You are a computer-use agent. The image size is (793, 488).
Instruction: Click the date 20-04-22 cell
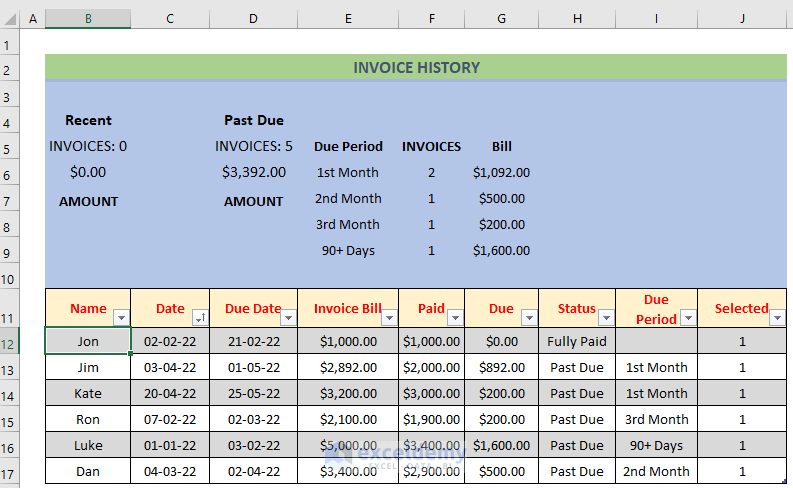[x=170, y=393]
